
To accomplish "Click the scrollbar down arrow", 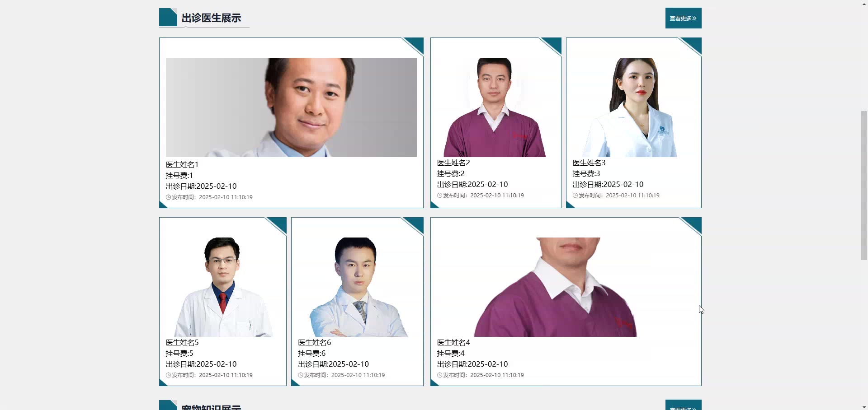I will click(x=864, y=406).
